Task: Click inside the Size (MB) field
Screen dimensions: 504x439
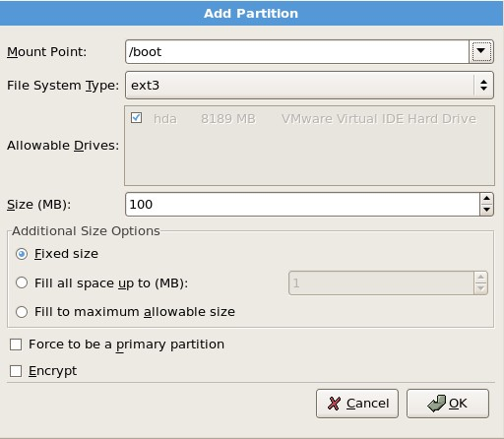Action: (x=302, y=204)
